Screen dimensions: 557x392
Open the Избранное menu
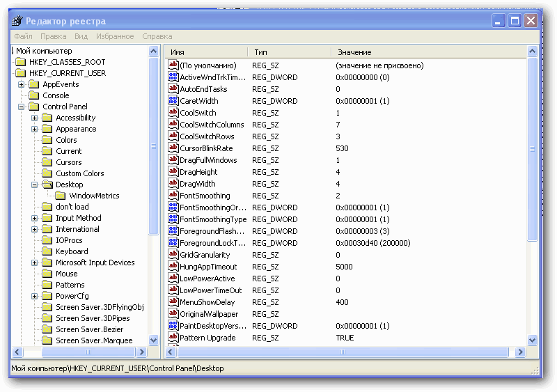pyautogui.click(x=115, y=36)
